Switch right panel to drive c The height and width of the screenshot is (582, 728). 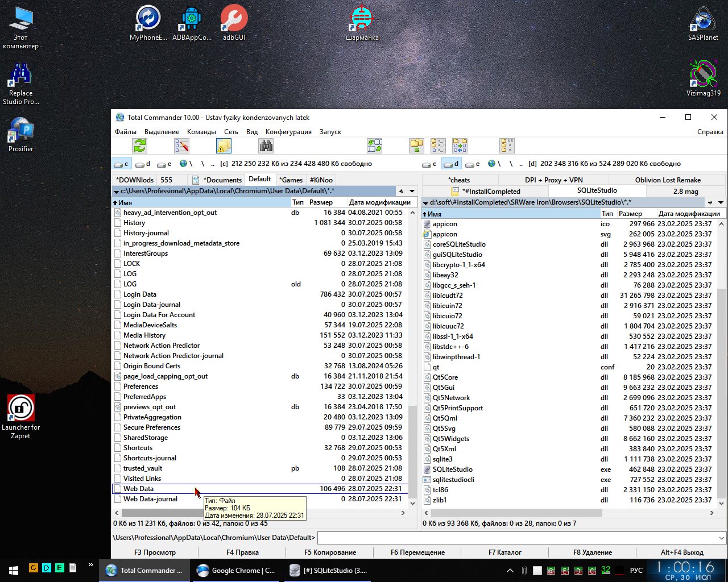tap(429, 164)
